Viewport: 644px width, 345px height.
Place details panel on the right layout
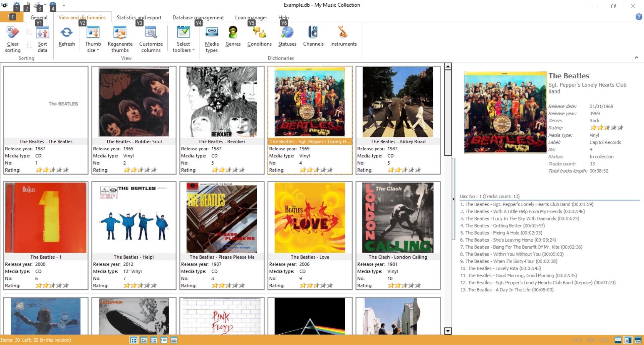tap(628, 340)
